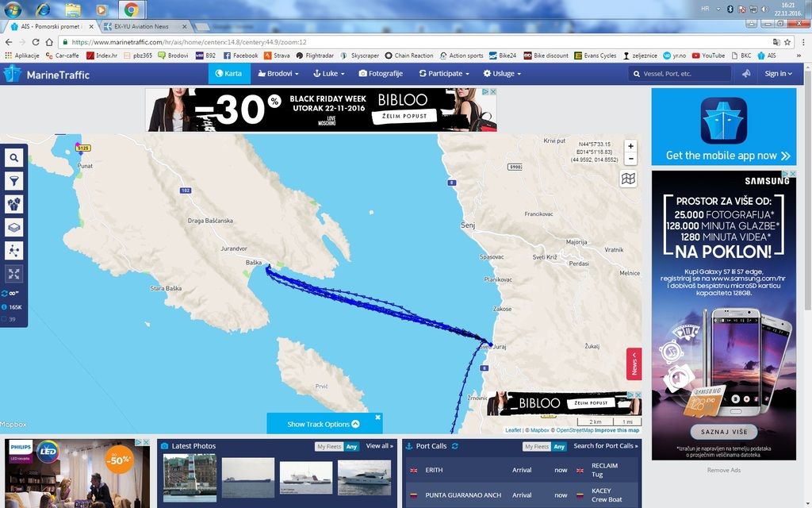The image size is (812, 508).
Task: Click the MarineTraffic logo
Action: pyautogui.click(x=47, y=74)
